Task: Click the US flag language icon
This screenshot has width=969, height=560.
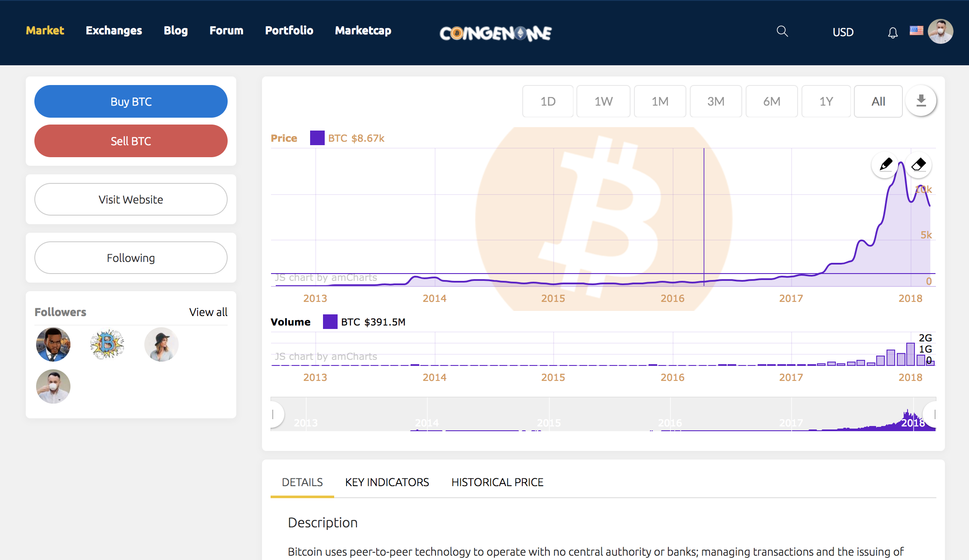Action: [x=916, y=30]
